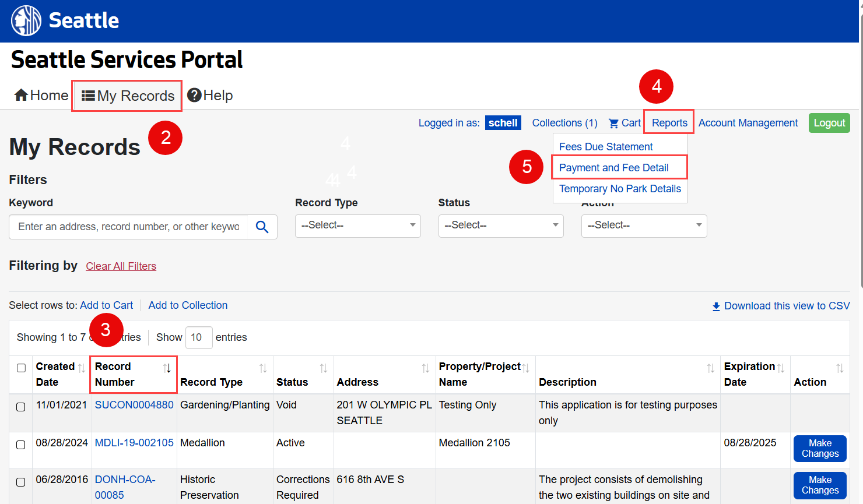Sort by Address column arrows
The width and height of the screenshot is (863, 504).
(x=425, y=368)
